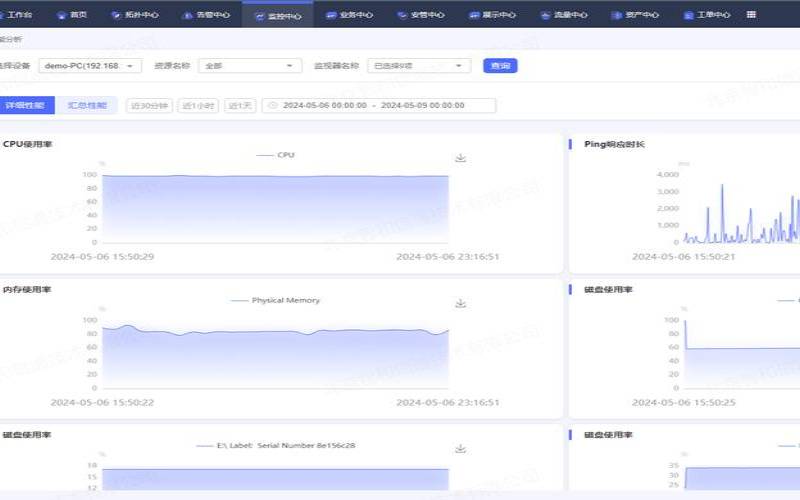Click the 告警中心 alarm icon in navigation
Viewport: 800px width, 500px height.
point(187,16)
